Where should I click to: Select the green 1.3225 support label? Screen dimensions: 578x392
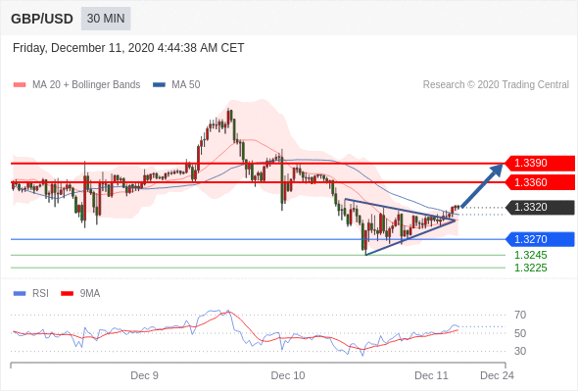[530, 269]
